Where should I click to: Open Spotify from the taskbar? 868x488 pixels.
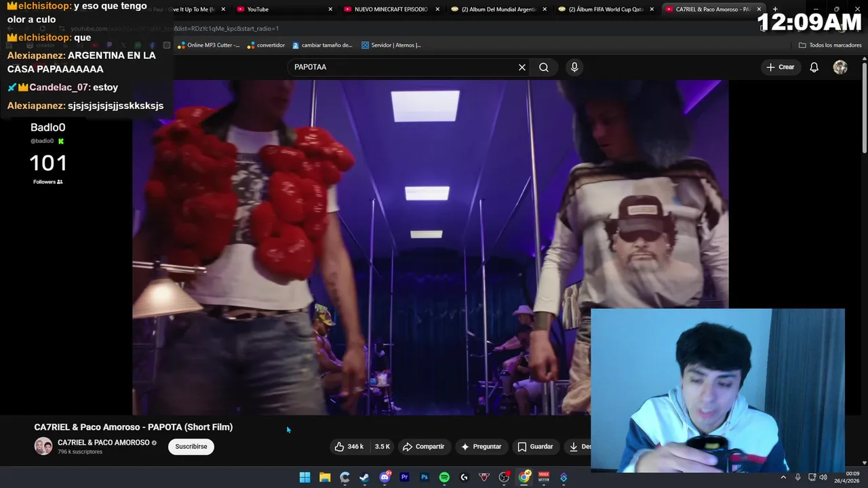(444, 477)
